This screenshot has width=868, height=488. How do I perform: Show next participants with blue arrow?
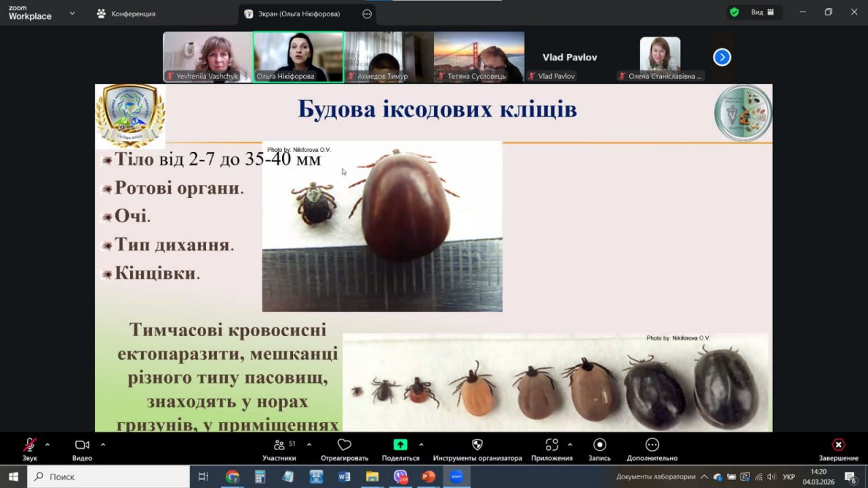(x=722, y=58)
